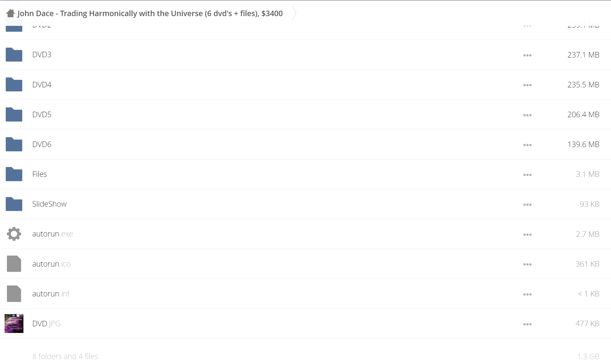Click the home icon in breadcrumb

(10, 13)
